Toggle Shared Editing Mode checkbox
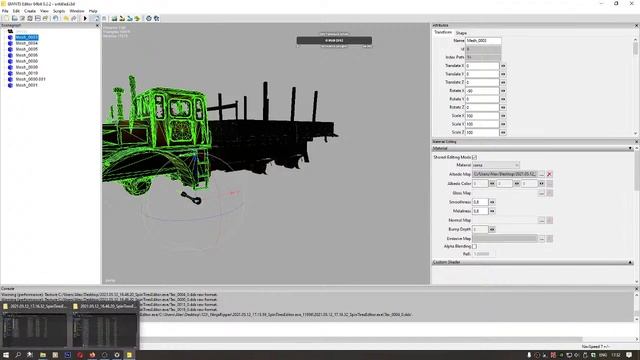640x360 pixels. click(474, 157)
